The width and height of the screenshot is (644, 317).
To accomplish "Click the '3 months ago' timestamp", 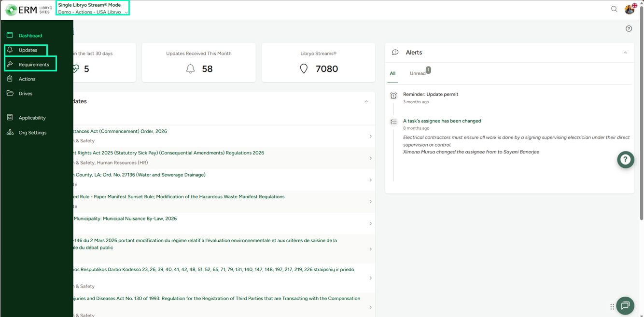I will [416, 102].
